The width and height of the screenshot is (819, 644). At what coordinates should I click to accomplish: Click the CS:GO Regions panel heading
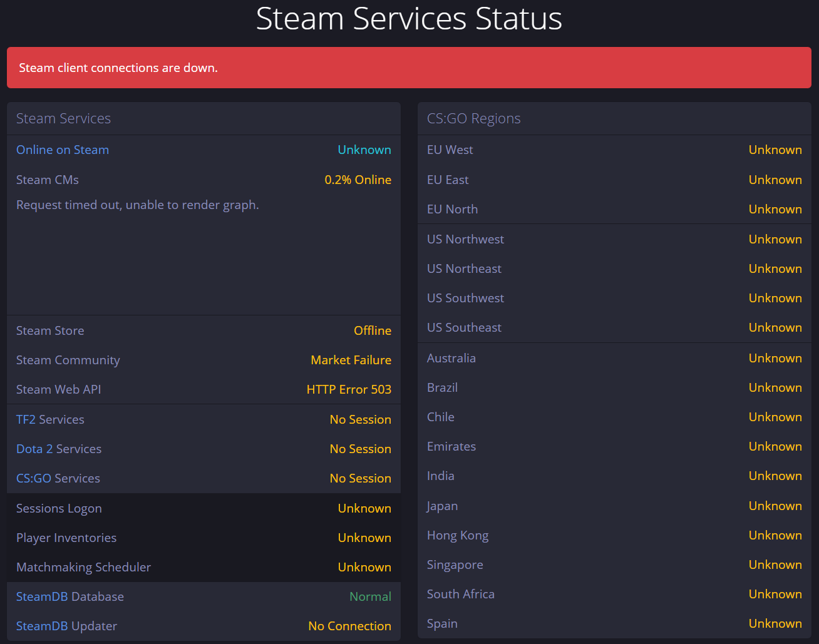coord(474,118)
